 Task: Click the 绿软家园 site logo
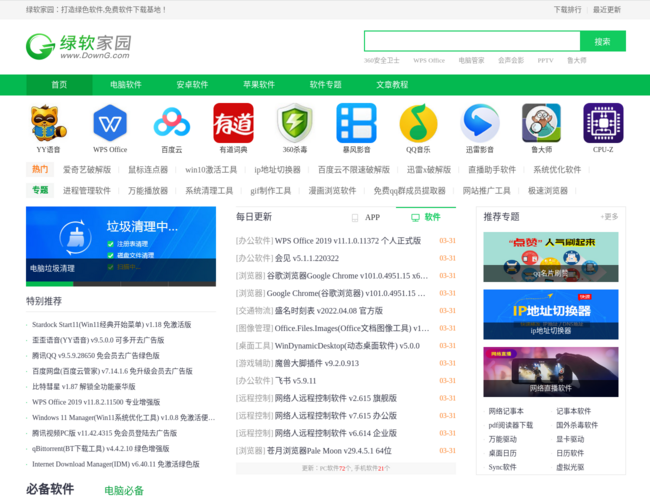tap(79, 46)
